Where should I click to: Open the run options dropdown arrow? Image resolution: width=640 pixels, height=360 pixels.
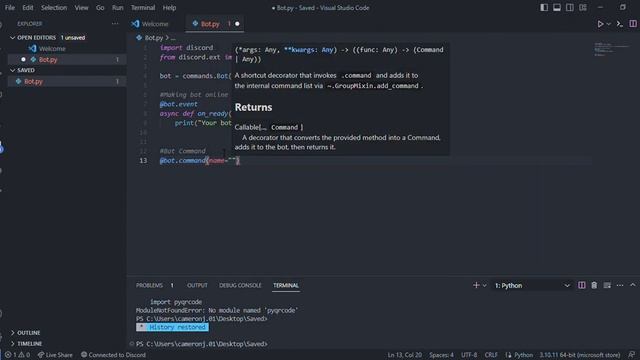pyautogui.click(x=609, y=24)
